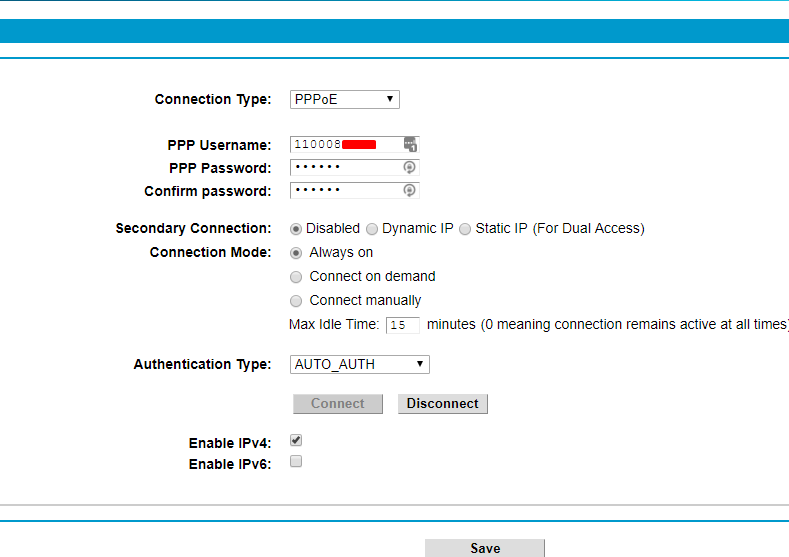Viewport: 789px width, 557px height.
Task: Click the password manager icon in PPP Username
Action: coord(410,144)
